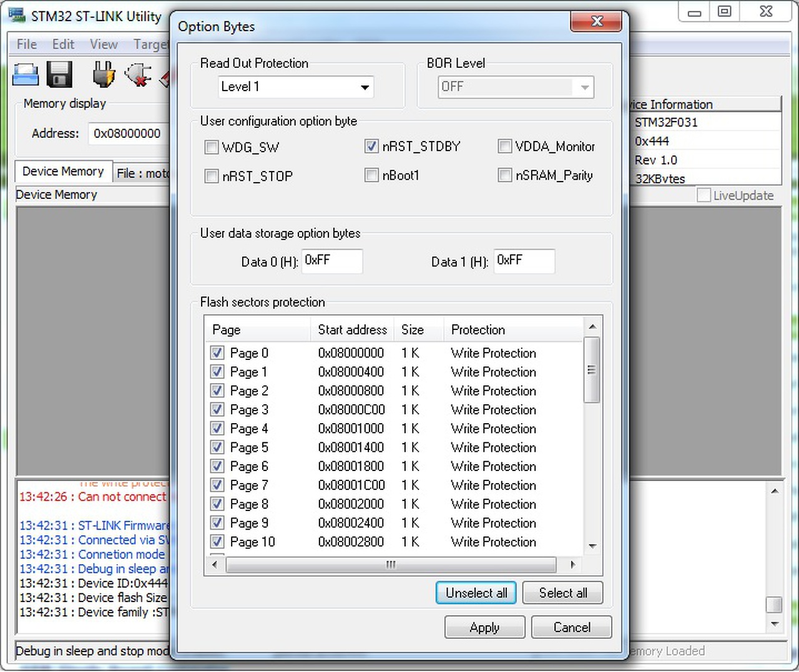Select the address 0x08000000 in Page 0 row
This screenshot has height=672, width=799.
click(x=351, y=353)
